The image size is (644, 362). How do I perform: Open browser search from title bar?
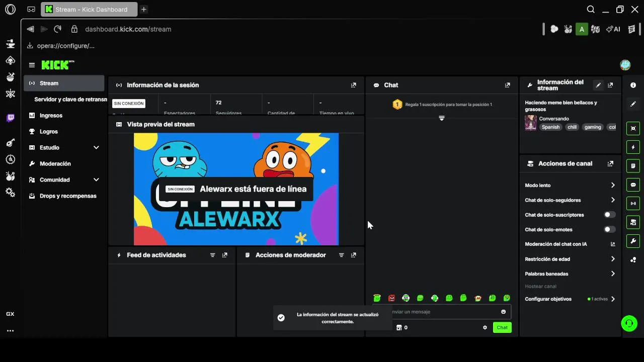point(591,9)
